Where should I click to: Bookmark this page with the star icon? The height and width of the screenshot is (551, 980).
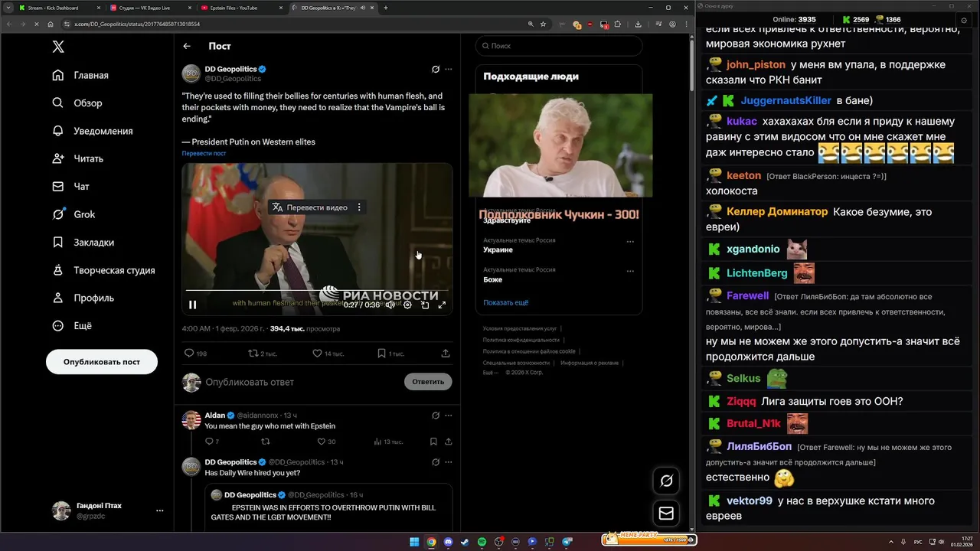(543, 24)
